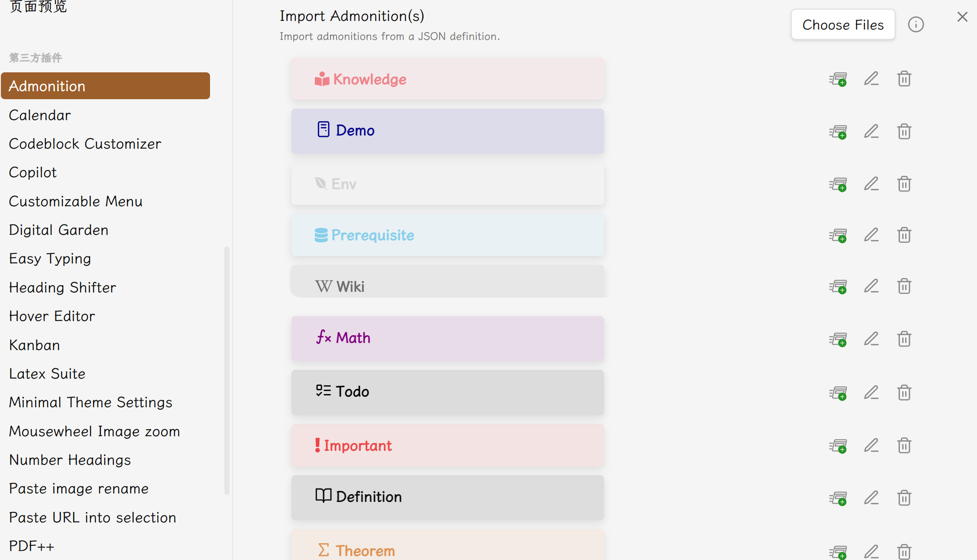Register command for Prerequisite admonition

coord(838,236)
